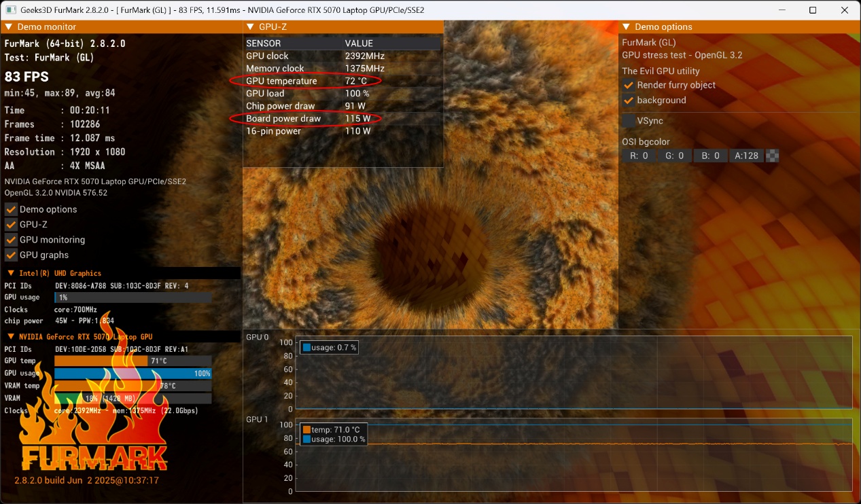Select the Chip power draw row

[342, 106]
